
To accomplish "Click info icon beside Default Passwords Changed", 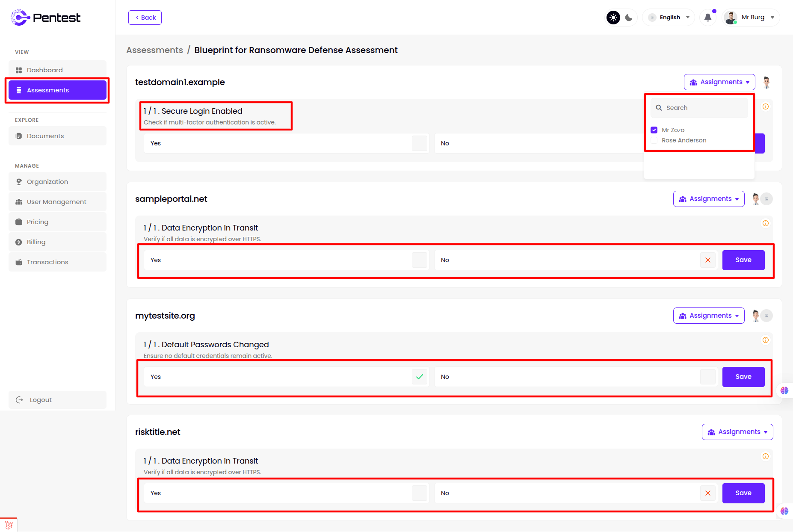I will (766, 340).
